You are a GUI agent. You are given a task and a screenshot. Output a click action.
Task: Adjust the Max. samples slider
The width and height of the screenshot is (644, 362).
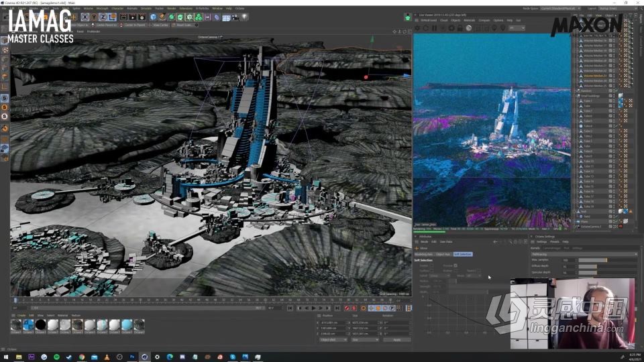tap(608, 260)
